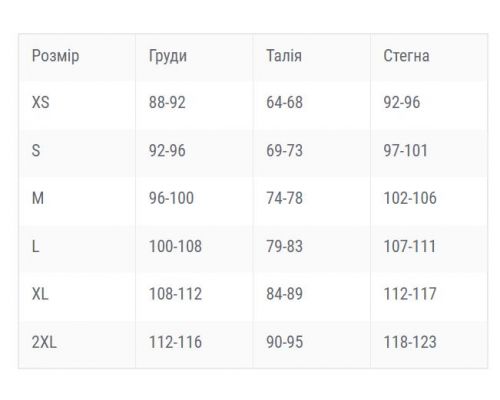Screen dimensions: 500x400
Task: Click hips value 112-117
Action: tap(410, 294)
